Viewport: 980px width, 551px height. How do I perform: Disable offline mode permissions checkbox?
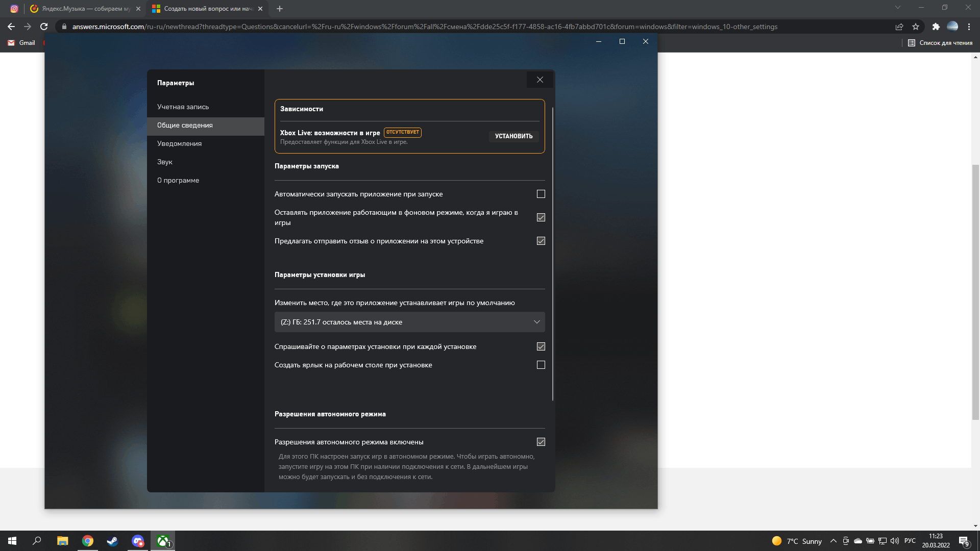541,442
